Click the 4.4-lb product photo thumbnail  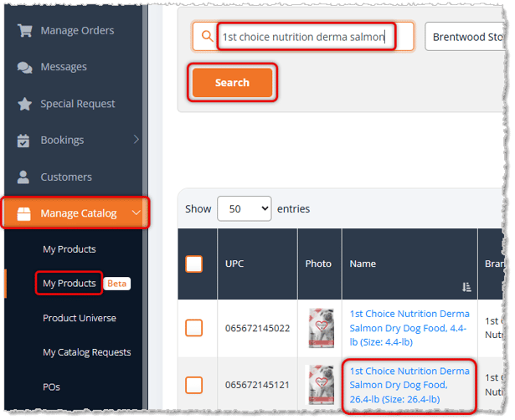321,328
